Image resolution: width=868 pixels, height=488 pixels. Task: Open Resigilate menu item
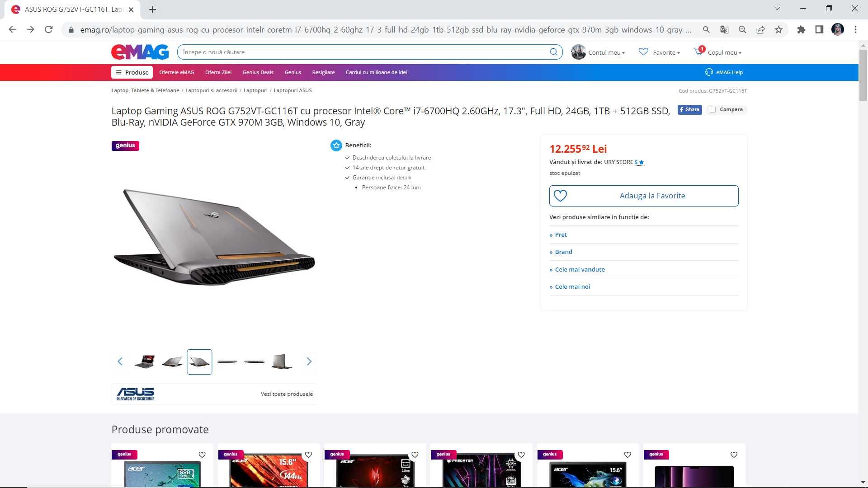[x=323, y=72]
